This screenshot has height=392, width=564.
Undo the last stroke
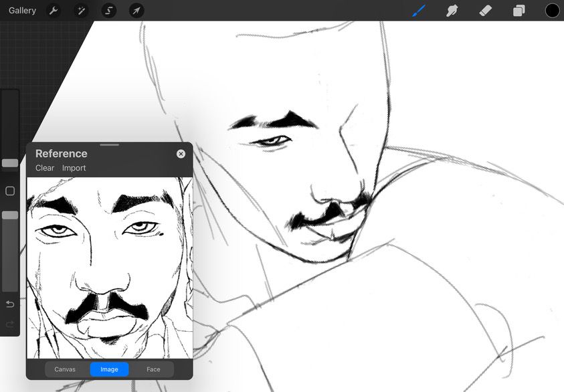point(10,305)
